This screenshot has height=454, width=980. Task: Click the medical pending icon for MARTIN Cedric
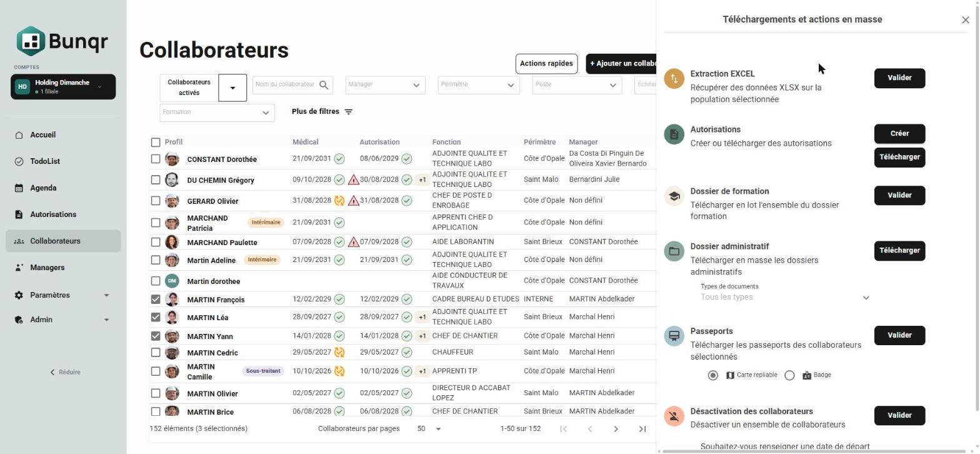(x=339, y=353)
